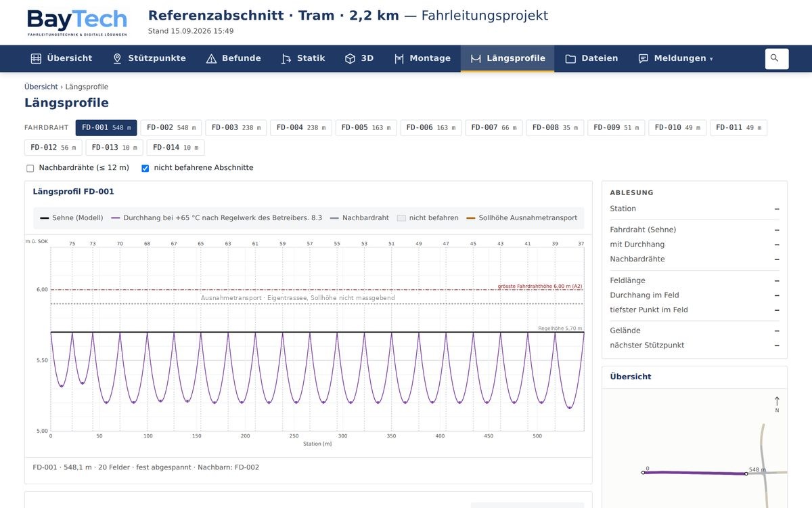
Task: Expand the Meldungen dropdown arrow
Action: [x=711, y=59]
